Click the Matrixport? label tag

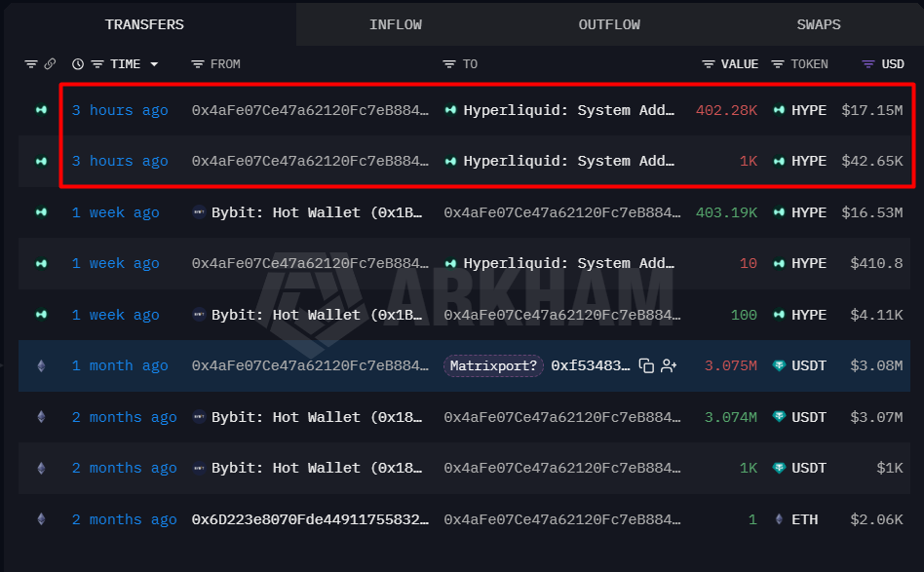click(493, 365)
